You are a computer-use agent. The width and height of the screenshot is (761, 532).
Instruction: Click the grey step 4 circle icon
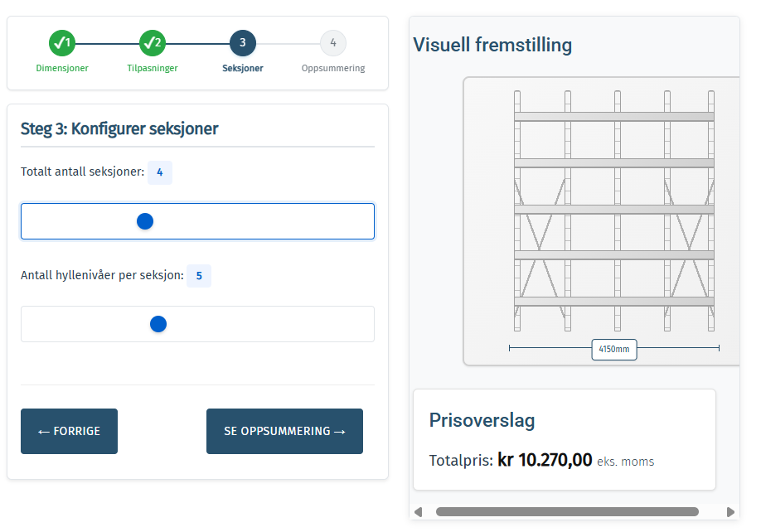332,42
